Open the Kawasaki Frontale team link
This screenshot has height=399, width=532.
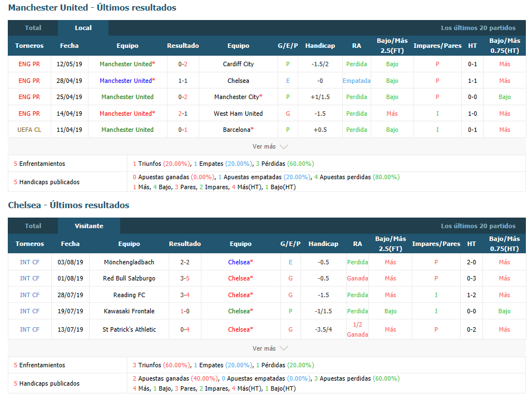pyautogui.click(x=129, y=311)
